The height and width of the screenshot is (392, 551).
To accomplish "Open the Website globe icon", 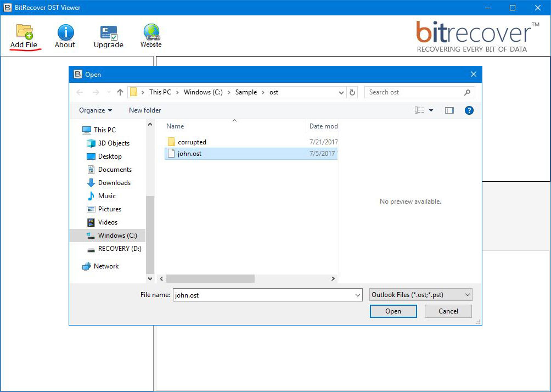I will tap(151, 36).
